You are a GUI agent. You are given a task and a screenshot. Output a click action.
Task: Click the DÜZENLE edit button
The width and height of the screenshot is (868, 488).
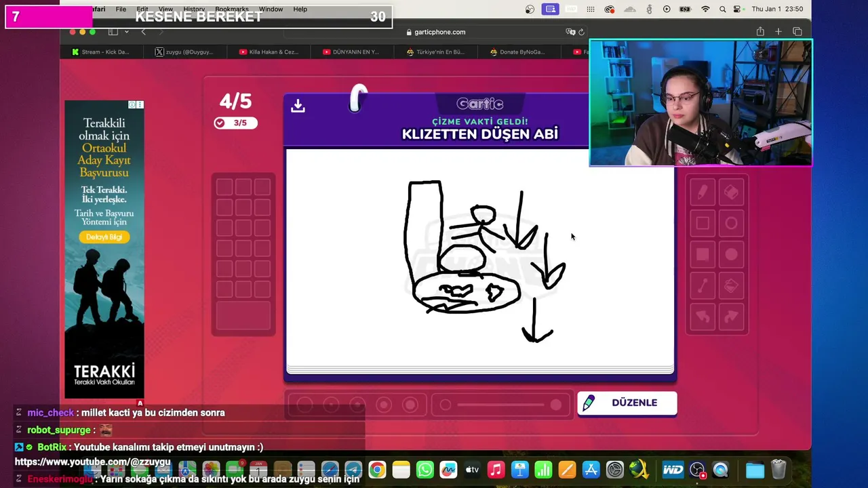(627, 403)
